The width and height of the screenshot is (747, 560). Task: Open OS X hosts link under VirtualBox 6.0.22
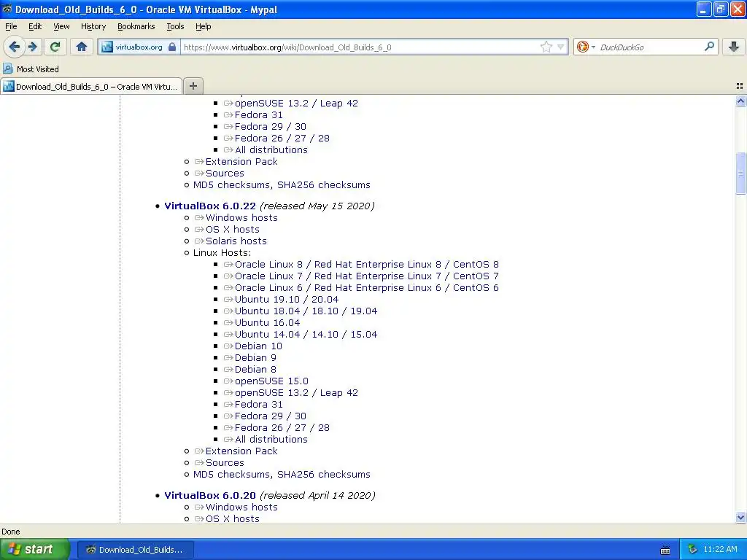(232, 230)
